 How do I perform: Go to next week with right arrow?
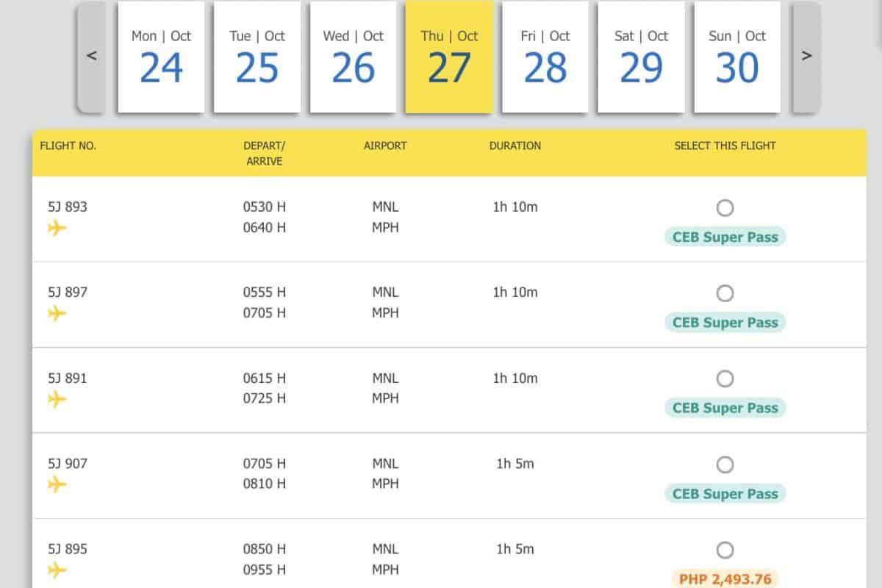806,57
